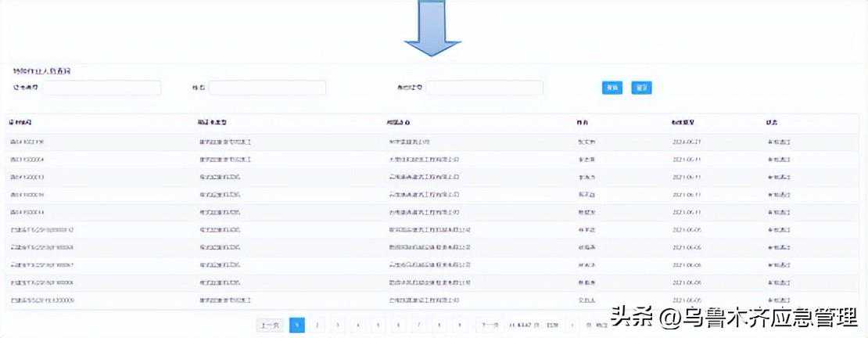Click the name (姓名) input field

(267, 88)
